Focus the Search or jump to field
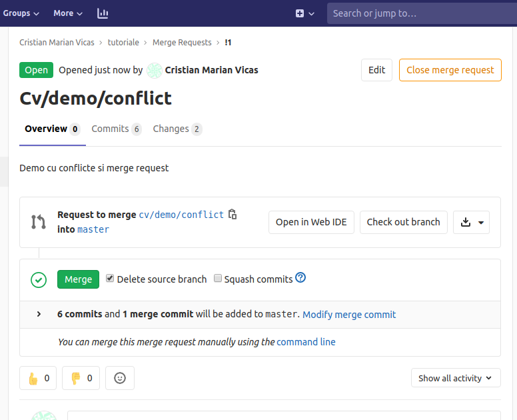This screenshot has height=420, width=517. click(x=421, y=13)
